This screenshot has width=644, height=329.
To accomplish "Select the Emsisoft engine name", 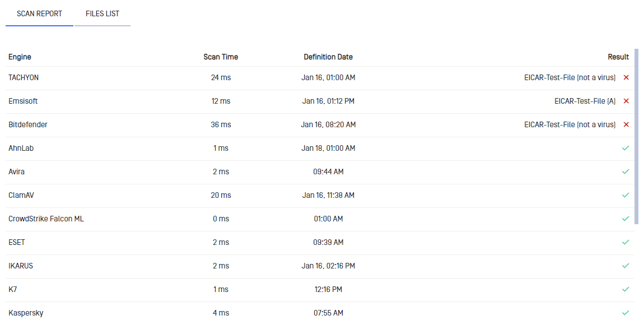I will pos(23,101).
